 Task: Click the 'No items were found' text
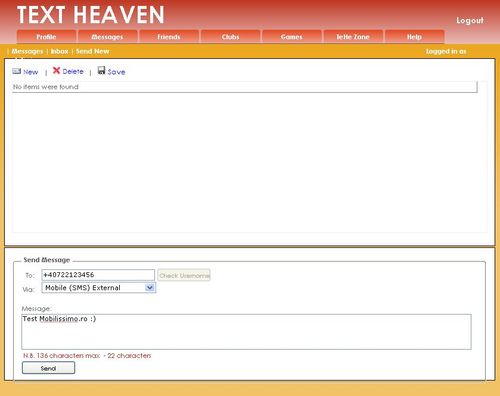46,87
